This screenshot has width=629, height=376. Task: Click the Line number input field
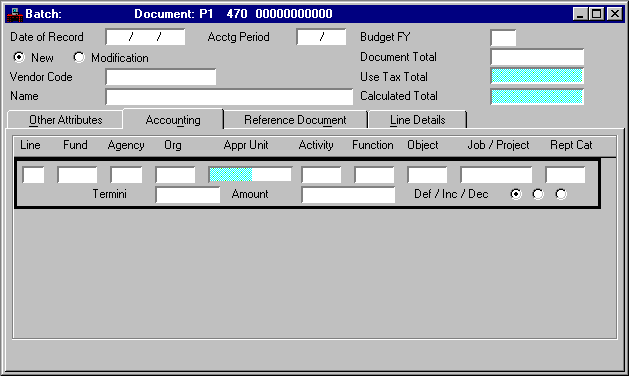point(33,175)
